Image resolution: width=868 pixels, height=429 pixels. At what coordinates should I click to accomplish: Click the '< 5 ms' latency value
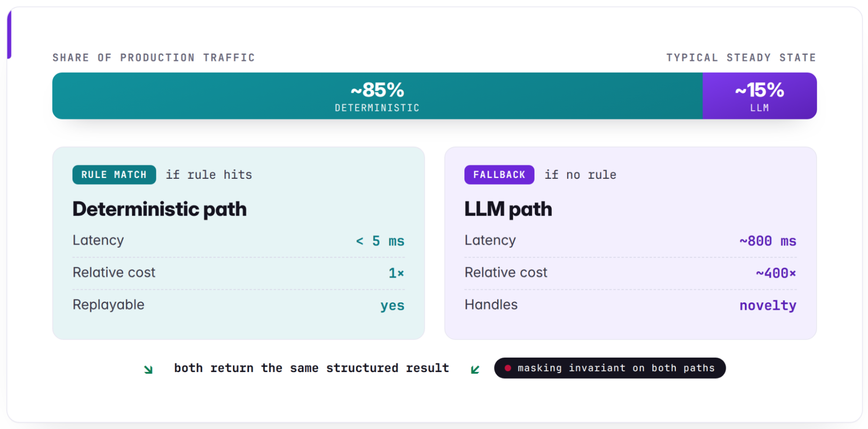point(380,241)
